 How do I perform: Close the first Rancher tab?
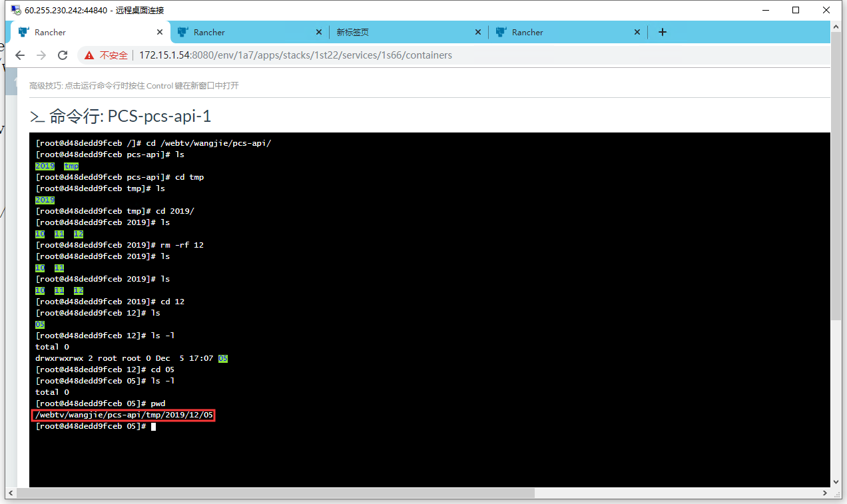[160, 32]
